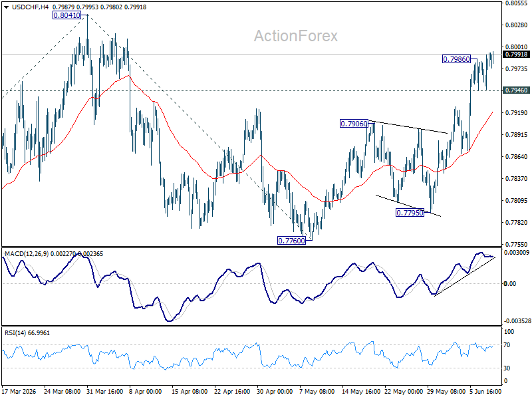532x399 pixels.
Task: Click the RSI(14) 66.9961 indicator label
Action: pos(27,333)
